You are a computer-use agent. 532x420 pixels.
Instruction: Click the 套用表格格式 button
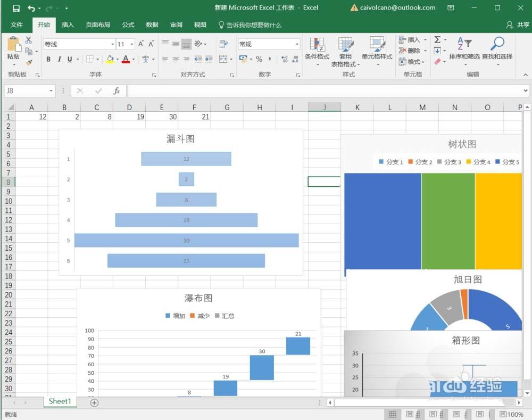tap(346, 51)
